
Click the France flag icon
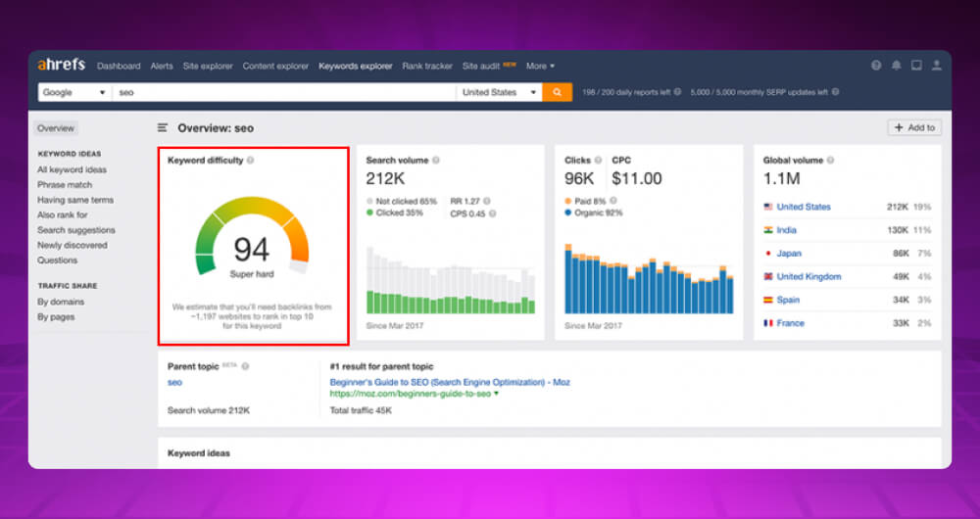(x=768, y=323)
